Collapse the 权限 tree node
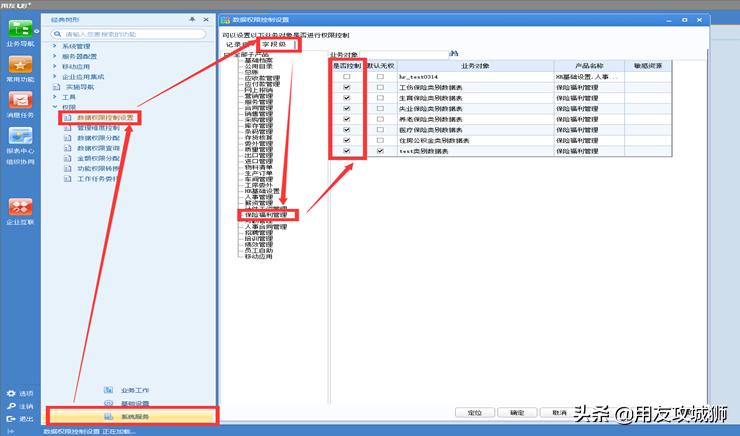740x436 pixels. pos(55,107)
